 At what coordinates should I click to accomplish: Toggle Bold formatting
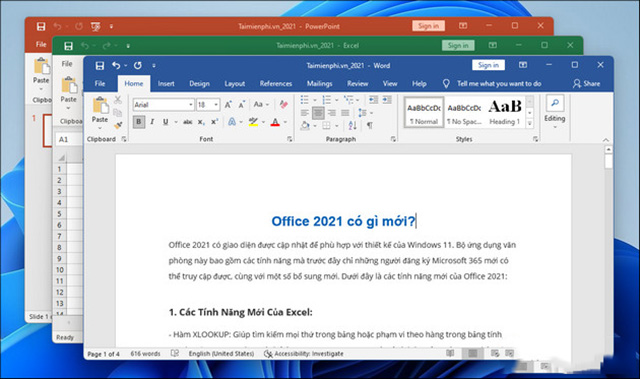pyautogui.click(x=139, y=122)
